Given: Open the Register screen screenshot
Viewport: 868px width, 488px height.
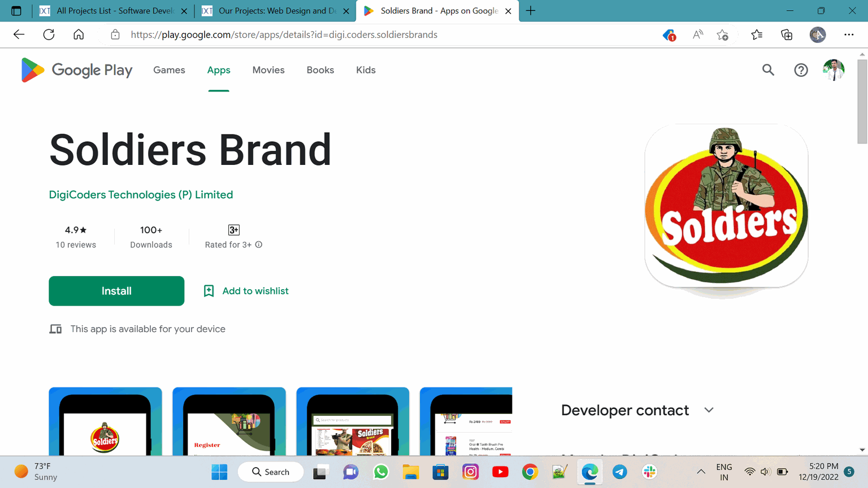Looking at the screenshot, I should (x=229, y=421).
